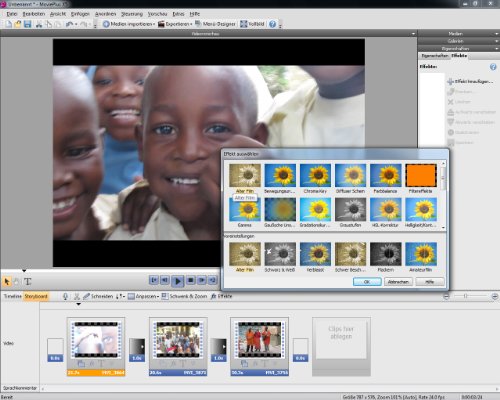Click the Save disk icon in toolbar
Viewport: 500px width, 400px height.
tap(27, 24)
